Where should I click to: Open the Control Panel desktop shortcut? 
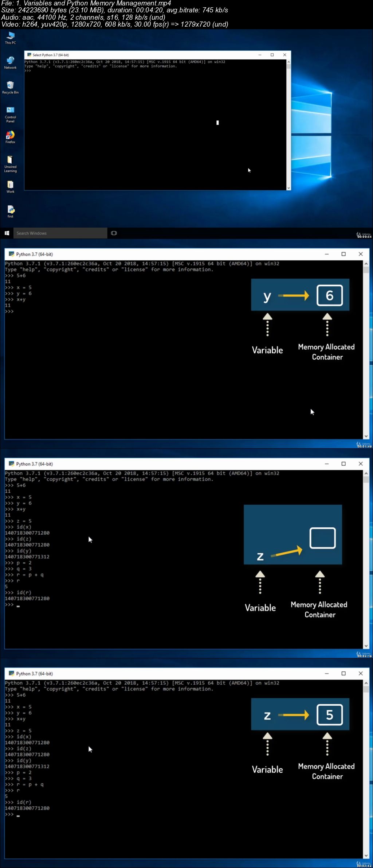pos(10,114)
